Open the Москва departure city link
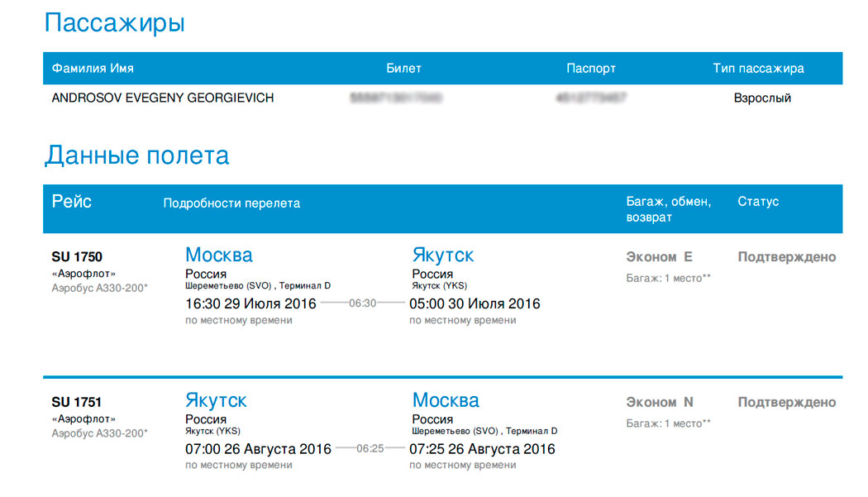This screenshot has width=868, height=497. pyautogui.click(x=219, y=255)
